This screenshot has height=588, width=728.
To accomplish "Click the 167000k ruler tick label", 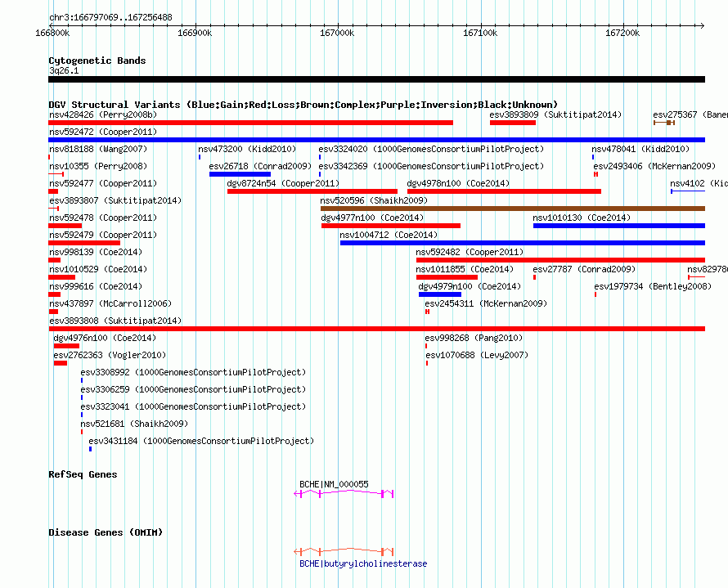I will tap(337, 33).
